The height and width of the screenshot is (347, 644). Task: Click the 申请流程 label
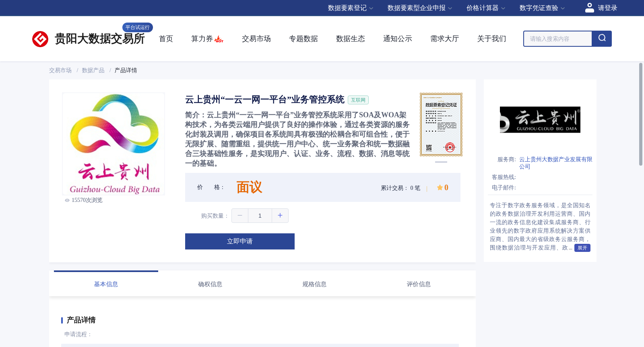78,334
